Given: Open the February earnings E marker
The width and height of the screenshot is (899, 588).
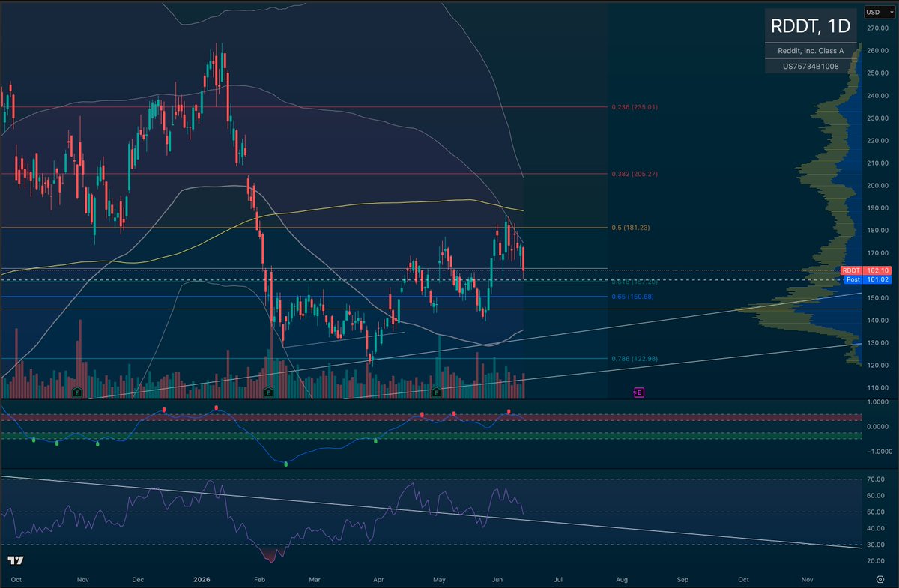Looking at the screenshot, I should tap(267, 392).
